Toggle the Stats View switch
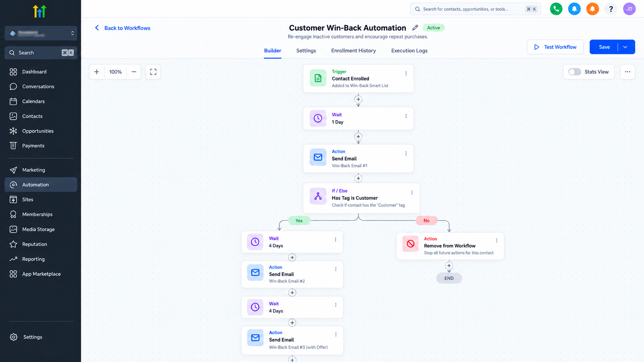This screenshot has height=362, width=644. point(575,72)
